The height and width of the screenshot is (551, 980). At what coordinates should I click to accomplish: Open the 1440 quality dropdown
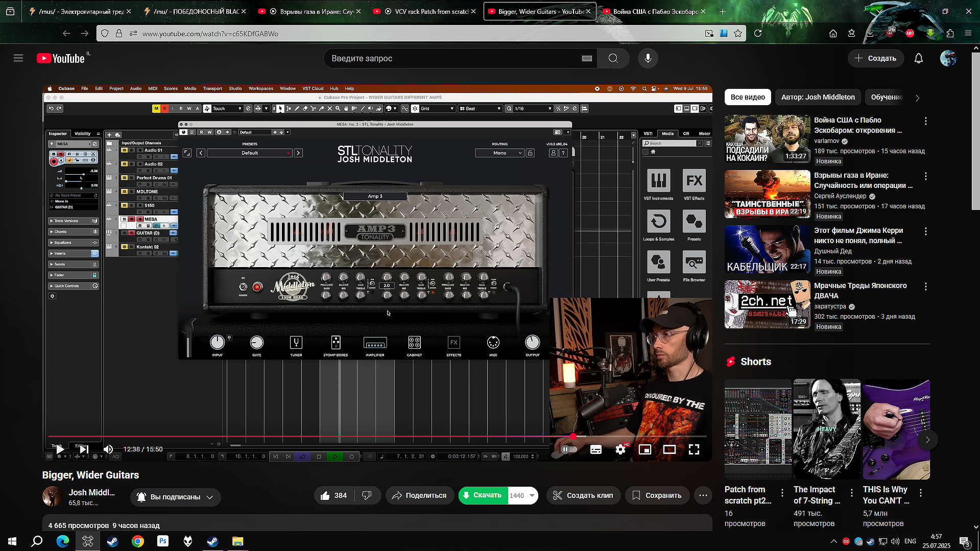coord(523,495)
